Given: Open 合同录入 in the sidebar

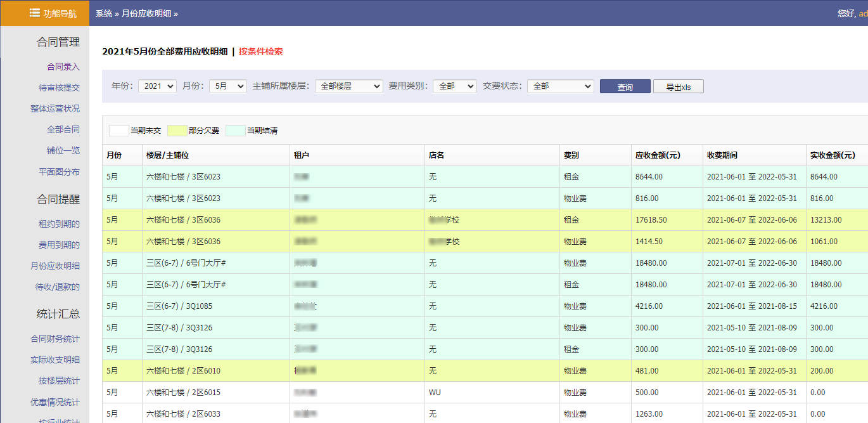Looking at the screenshot, I should click(x=63, y=66).
